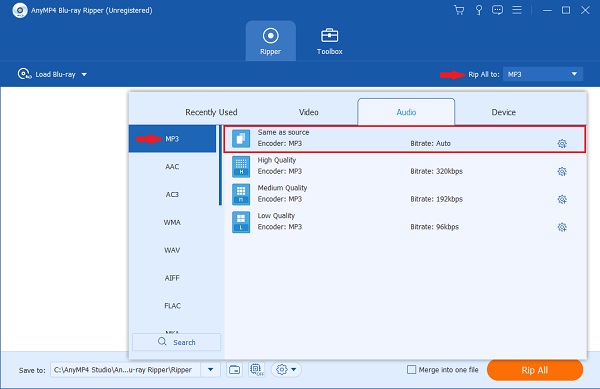600x389 pixels.
Task: Click Bitrate: 96kbps value
Action: coord(435,227)
